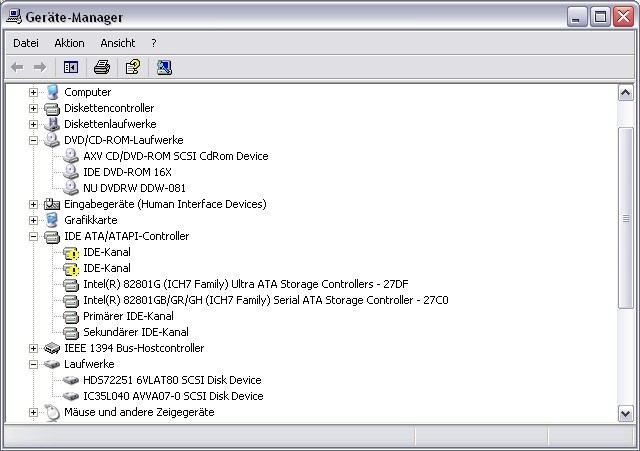Click the Forward arrow in toolbar
This screenshot has height=451, width=640.
40,67
